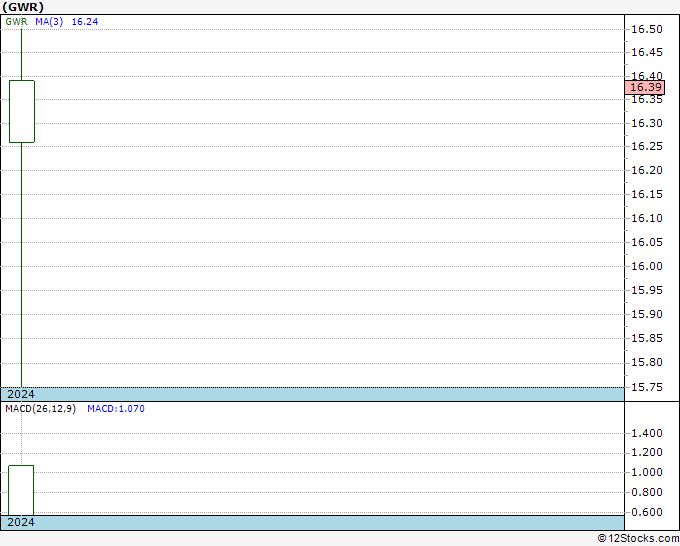Viewport: 680px width, 546px height.
Task: Click the (GWR) chart title
Action: coord(23,7)
